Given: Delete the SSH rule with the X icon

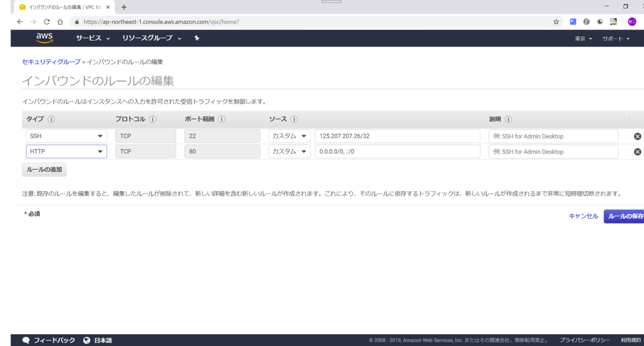Looking at the screenshot, I should click(637, 136).
